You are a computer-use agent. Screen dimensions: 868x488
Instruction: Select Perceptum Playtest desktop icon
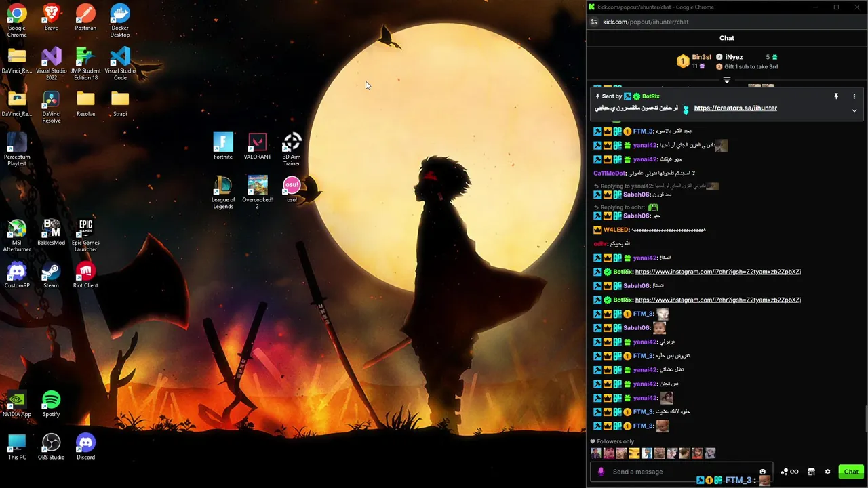pyautogui.click(x=17, y=149)
